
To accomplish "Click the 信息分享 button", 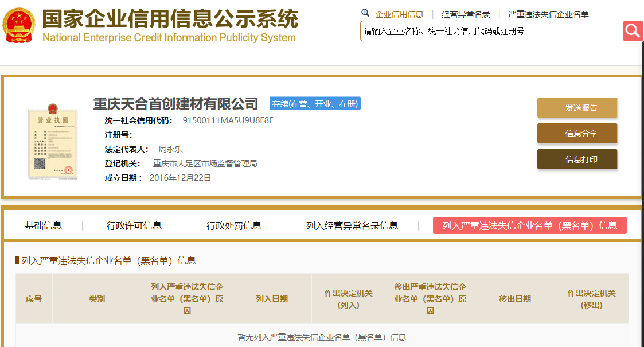I will click(577, 134).
